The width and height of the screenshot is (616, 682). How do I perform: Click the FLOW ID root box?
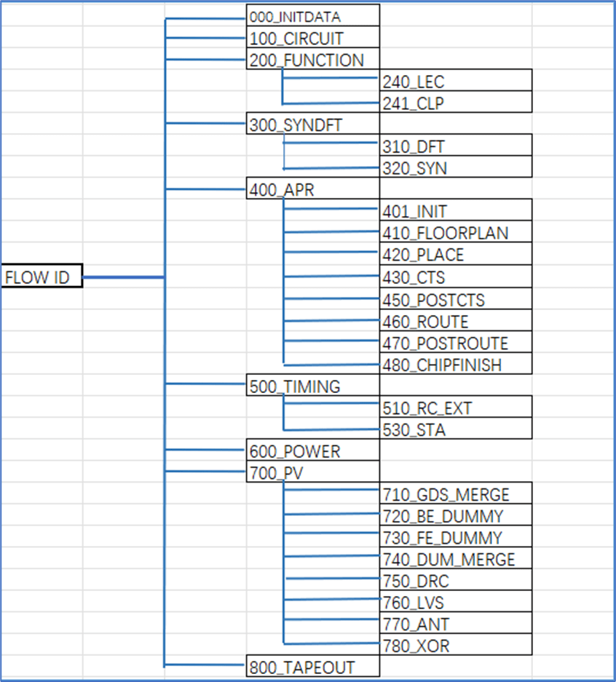click(x=42, y=277)
